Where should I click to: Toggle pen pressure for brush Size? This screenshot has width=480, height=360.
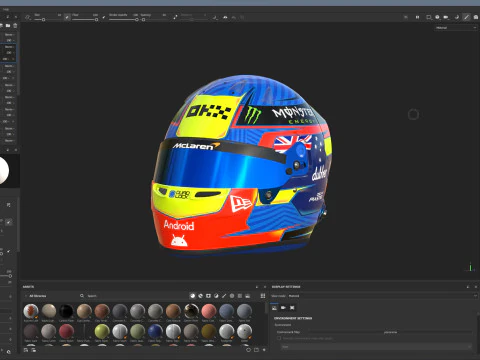(67, 17)
